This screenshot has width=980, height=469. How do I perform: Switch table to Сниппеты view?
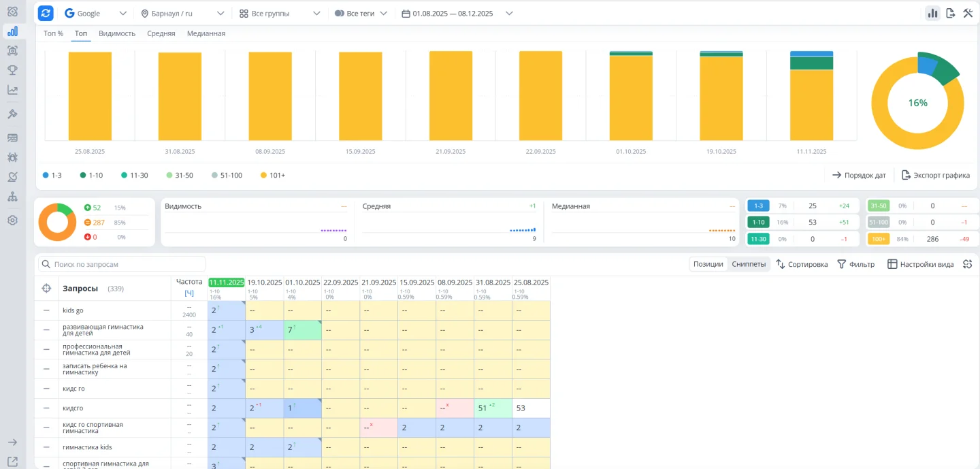[x=749, y=264]
